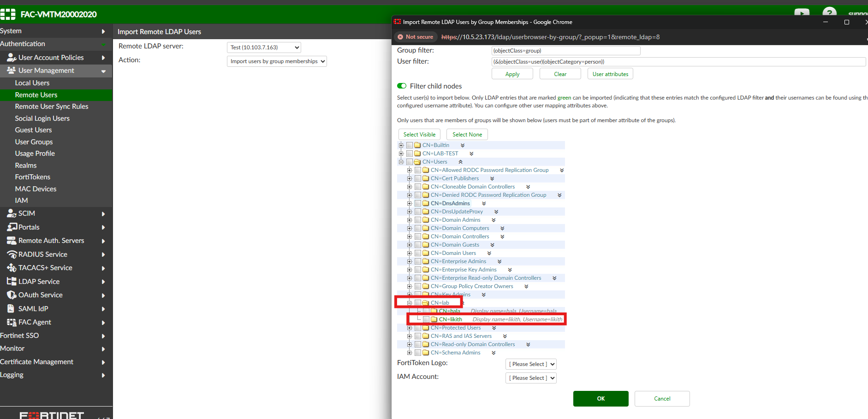
Task: Click the CN=Builtin folder icon
Action: pyautogui.click(x=417, y=145)
